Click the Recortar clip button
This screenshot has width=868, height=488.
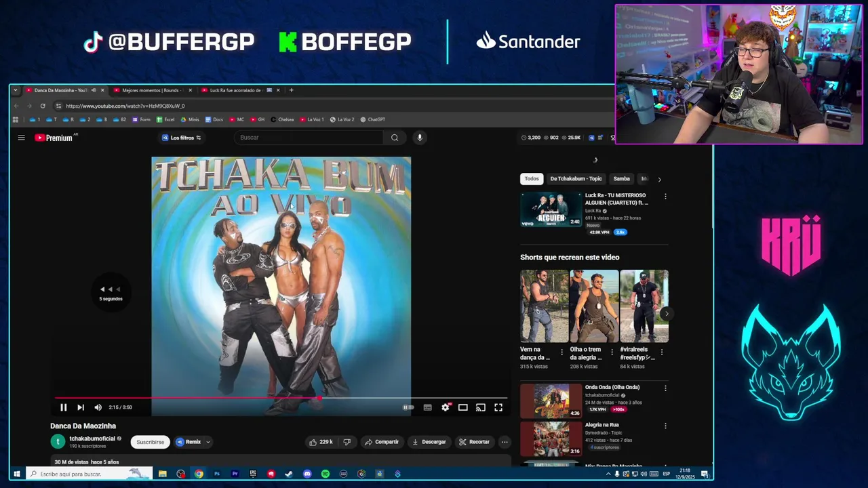pos(474,442)
